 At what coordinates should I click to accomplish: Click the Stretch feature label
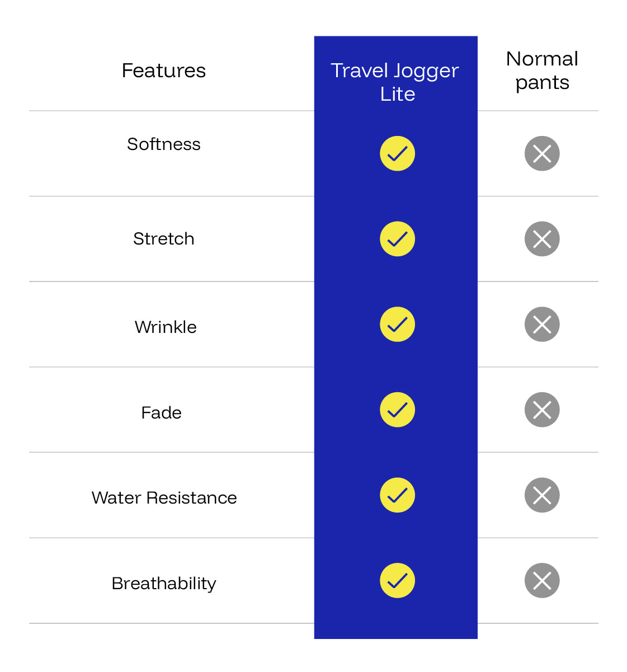(x=164, y=239)
